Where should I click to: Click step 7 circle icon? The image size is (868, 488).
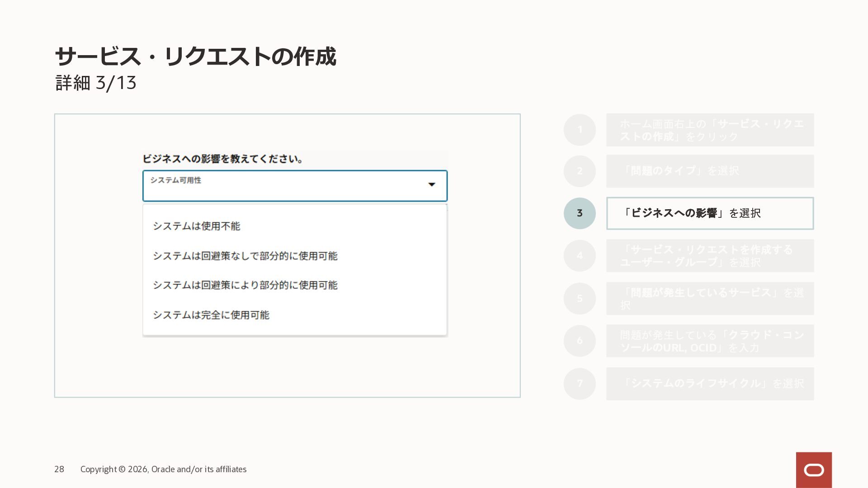[x=580, y=384]
